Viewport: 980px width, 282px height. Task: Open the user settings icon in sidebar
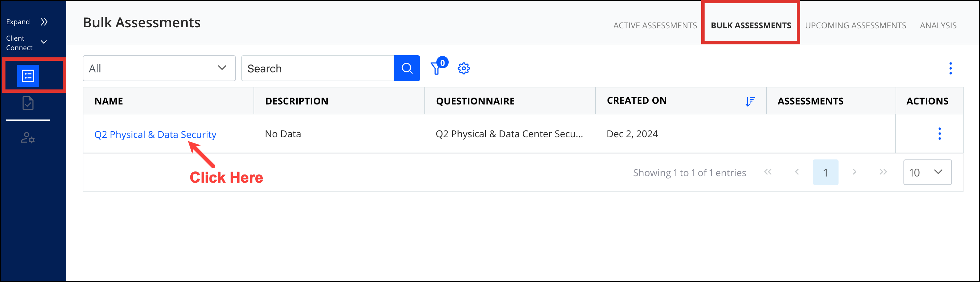(x=28, y=138)
